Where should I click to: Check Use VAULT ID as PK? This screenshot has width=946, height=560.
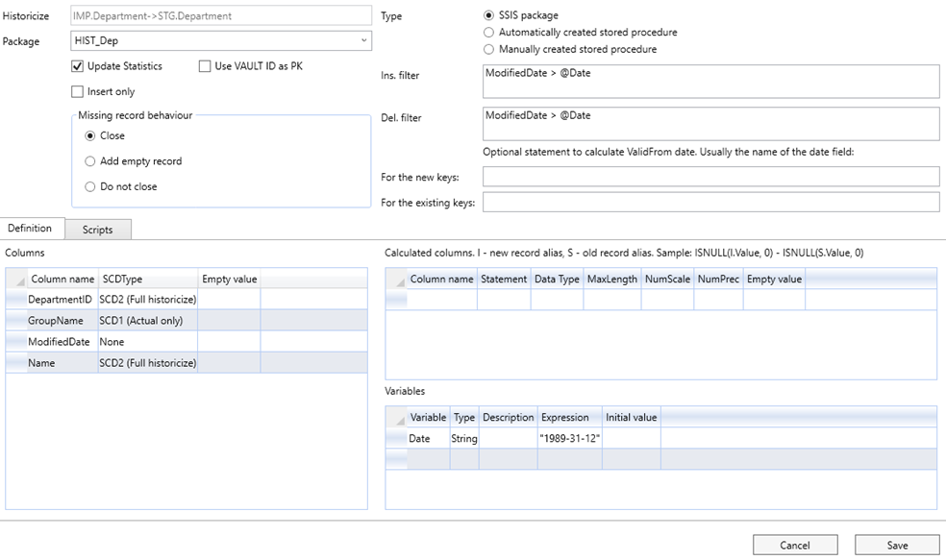point(205,66)
